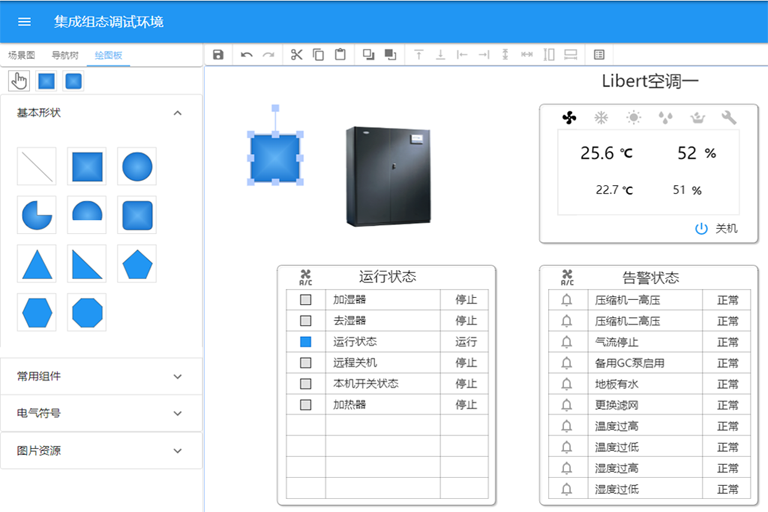Choose the rounded rectangle shape in basic shapes

point(137,215)
